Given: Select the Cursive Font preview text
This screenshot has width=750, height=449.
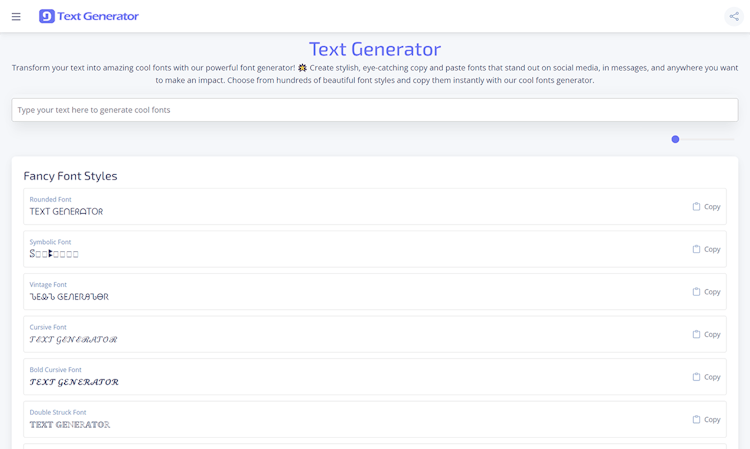Looking at the screenshot, I should point(73,340).
